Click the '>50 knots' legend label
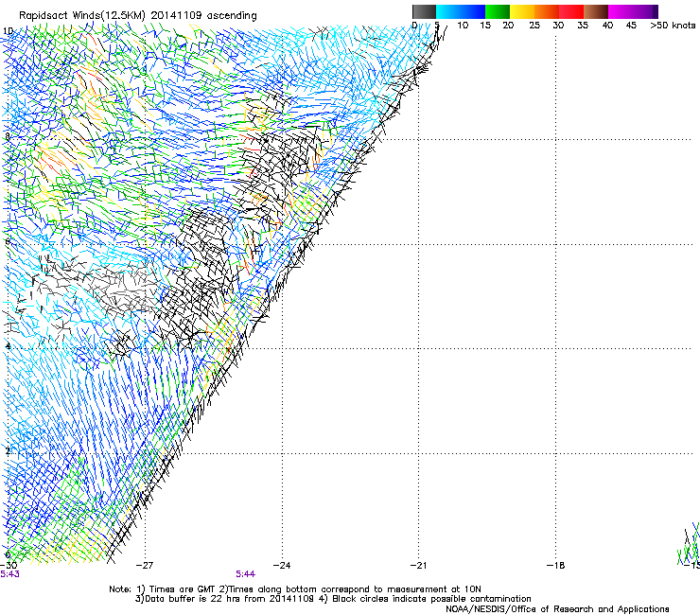This screenshot has height=615, width=700. pyautogui.click(x=673, y=26)
